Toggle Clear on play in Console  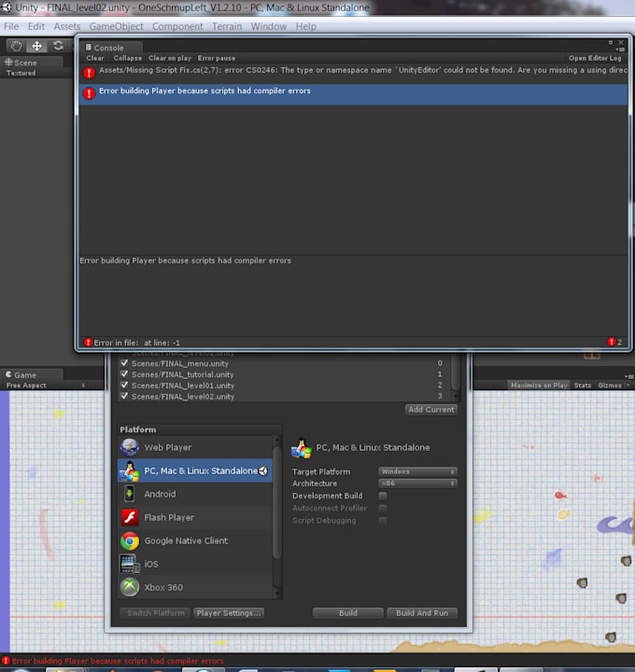coord(170,58)
